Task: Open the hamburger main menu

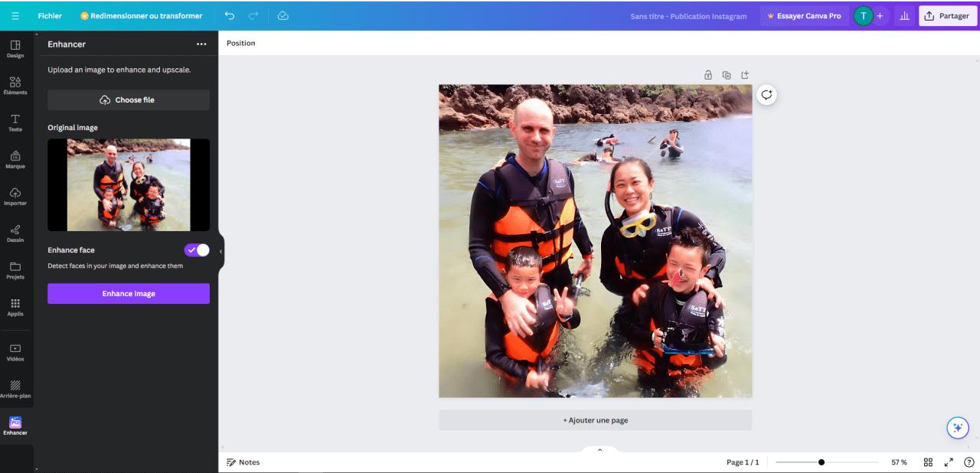Action: (x=15, y=15)
